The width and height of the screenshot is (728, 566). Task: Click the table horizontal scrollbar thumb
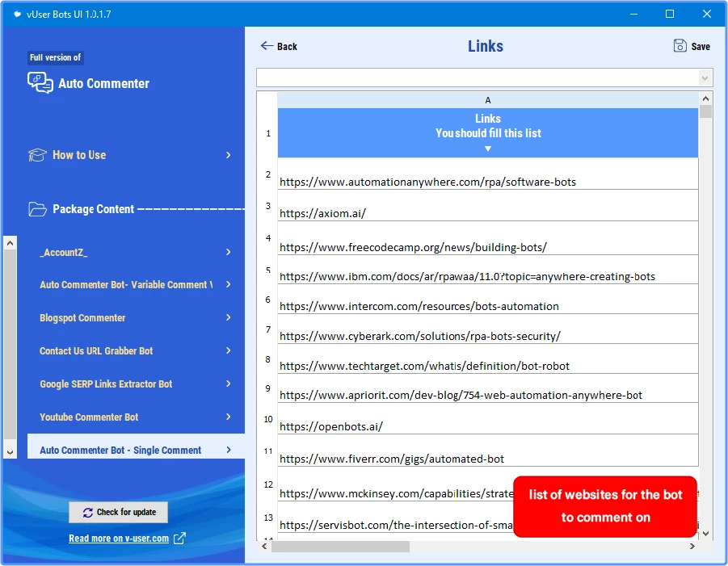click(x=340, y=547)
